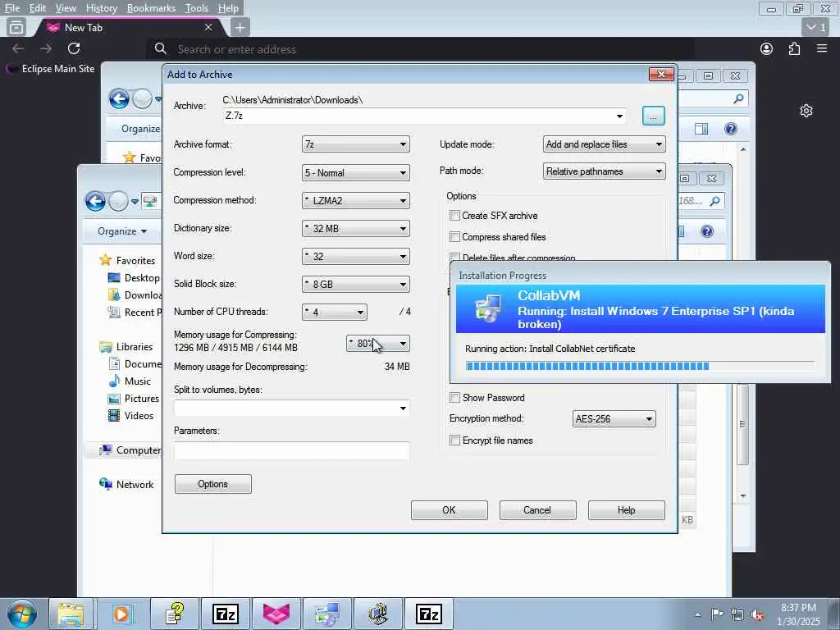The height and width of the screenshot is (630, 840).
Task: Open memory usage percentage dropdown
Action: (378, 344)
